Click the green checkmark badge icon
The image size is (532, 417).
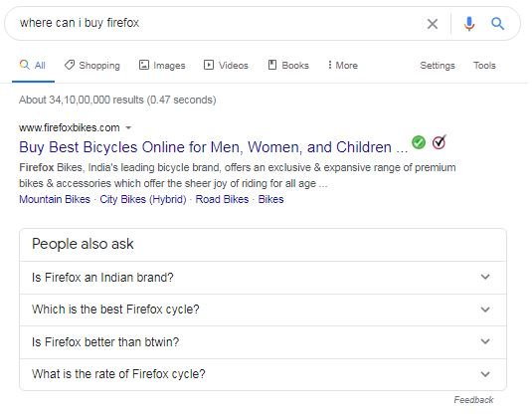[419, 142]
